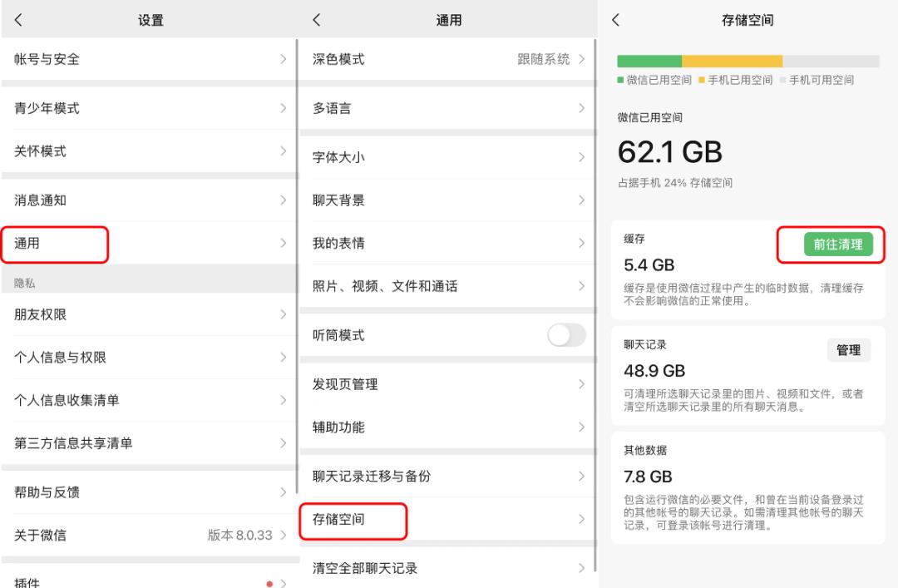Toggle the 听筒模式 earpiece mode switch
Image resolution: width=898 pixels, height=588 pixels.
(566, 335)
